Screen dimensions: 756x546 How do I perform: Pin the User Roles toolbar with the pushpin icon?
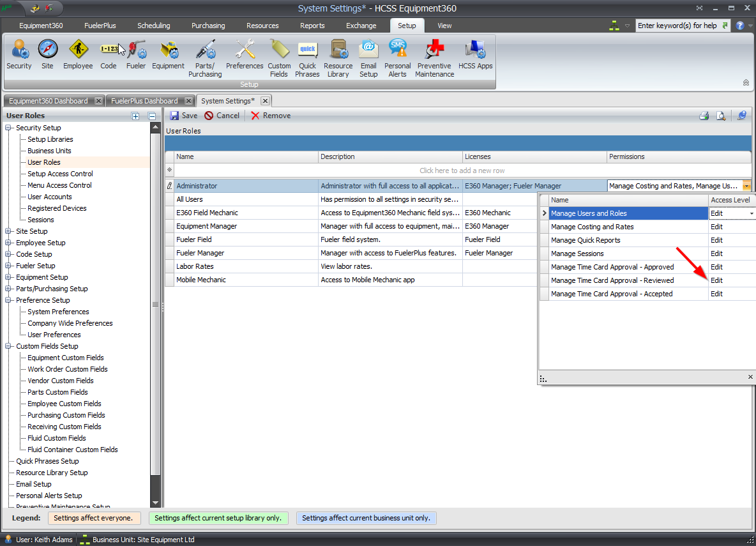(x=741, y=116)
